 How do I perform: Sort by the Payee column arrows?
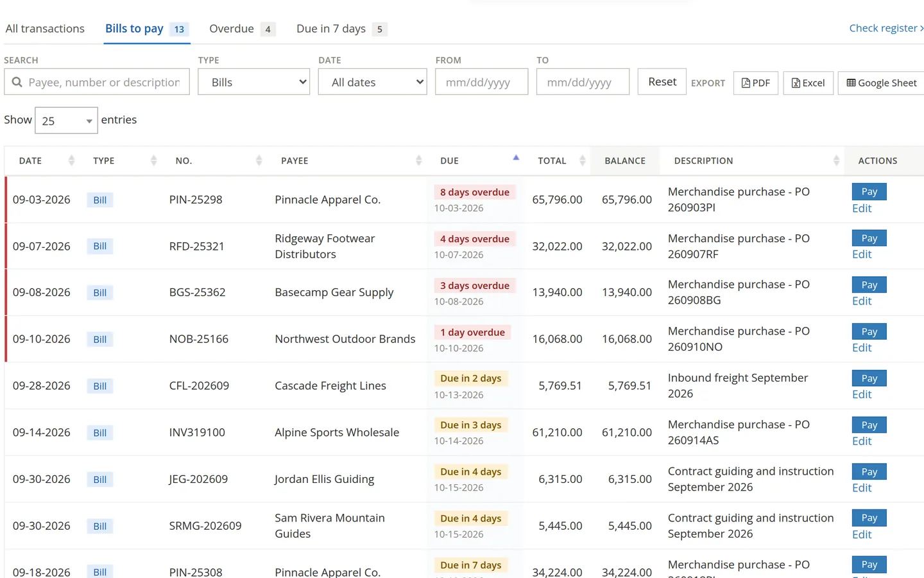click(418, 161)
